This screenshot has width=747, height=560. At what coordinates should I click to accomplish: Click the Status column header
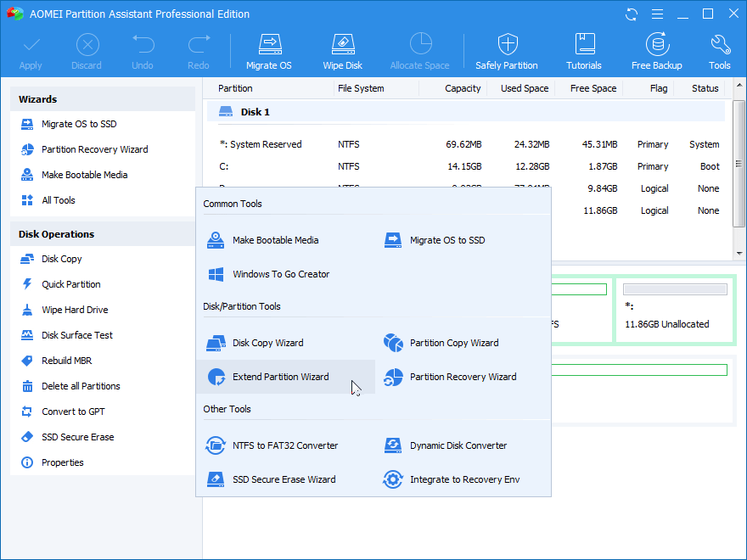705,88
